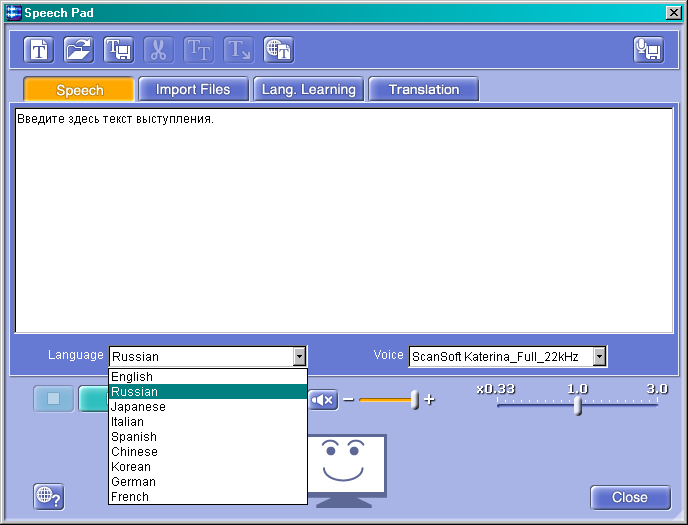Select Japanese from the language list

[139, 407]
